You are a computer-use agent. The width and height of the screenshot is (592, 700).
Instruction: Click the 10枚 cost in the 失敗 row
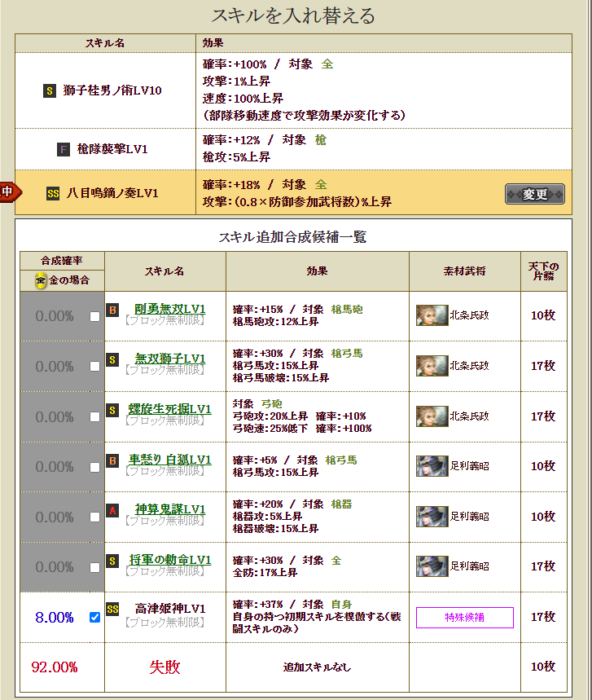coord(543,667)
